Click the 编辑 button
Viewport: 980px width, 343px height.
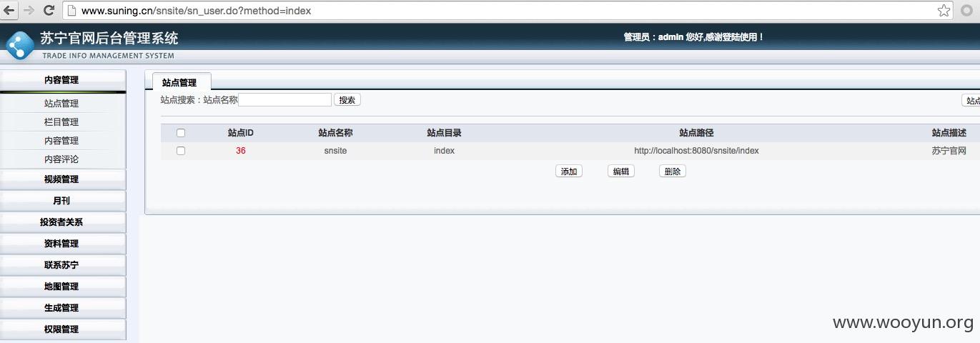click(621, 171)
